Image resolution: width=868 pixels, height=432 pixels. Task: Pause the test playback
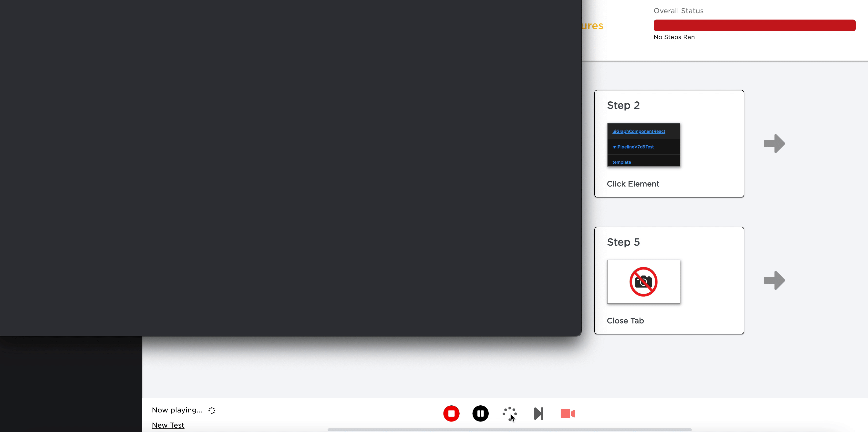tap(480, 413)
